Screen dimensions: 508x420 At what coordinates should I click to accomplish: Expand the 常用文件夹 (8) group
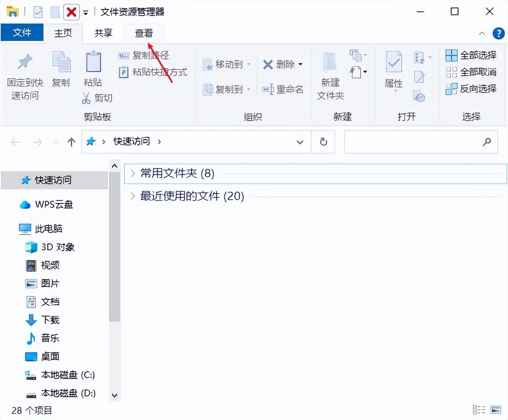133,173
